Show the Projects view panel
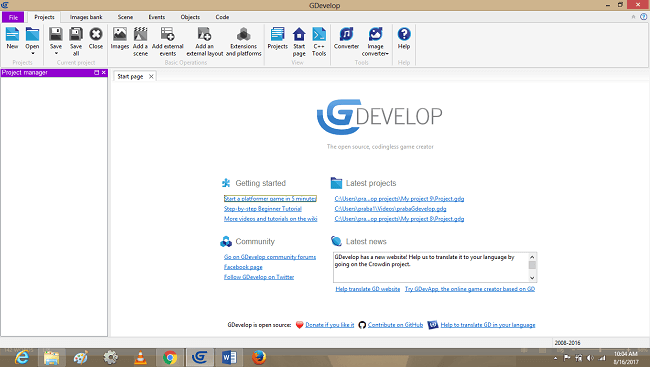Viewport: 650px width, 367px height. [277, 38]
